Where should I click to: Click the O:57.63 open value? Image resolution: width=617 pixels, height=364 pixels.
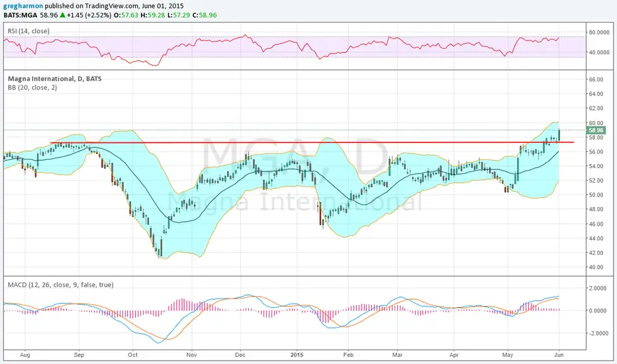coord(126,15)
